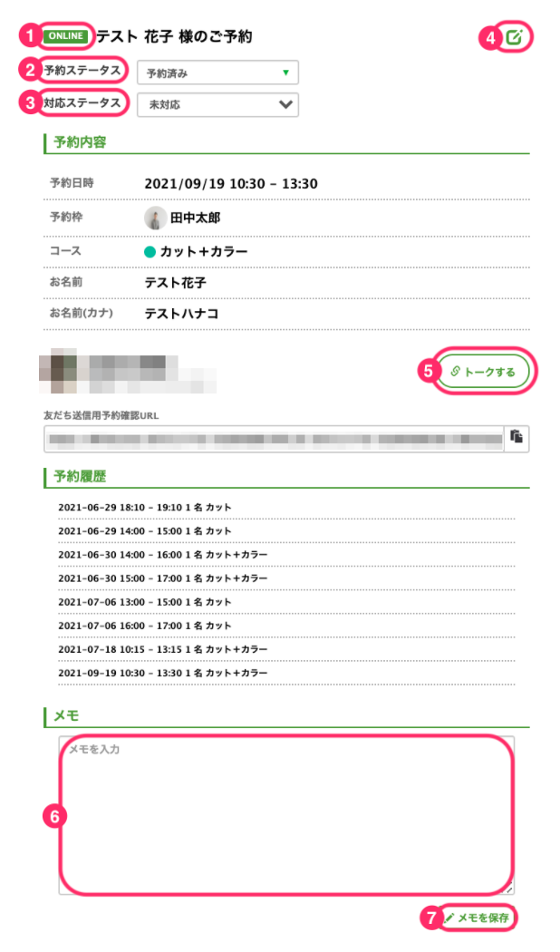Viewport: 560px width, 952px height.
Task: Save memo with メモを保存 button
Action: pos(478,918)
